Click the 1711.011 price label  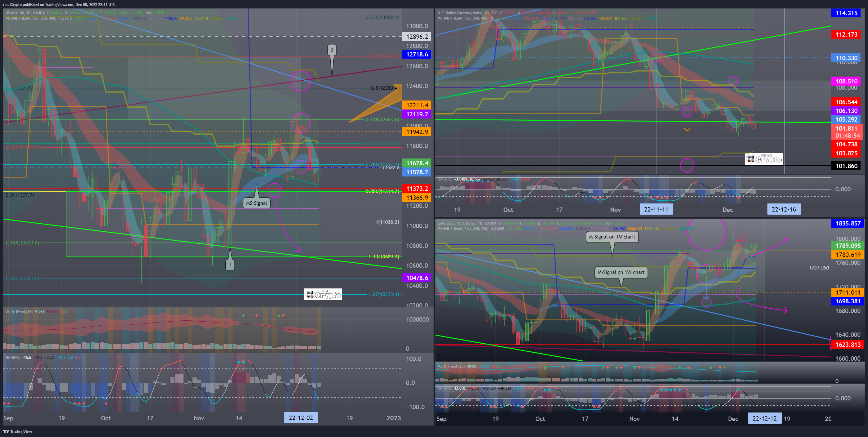click(848, 292)
